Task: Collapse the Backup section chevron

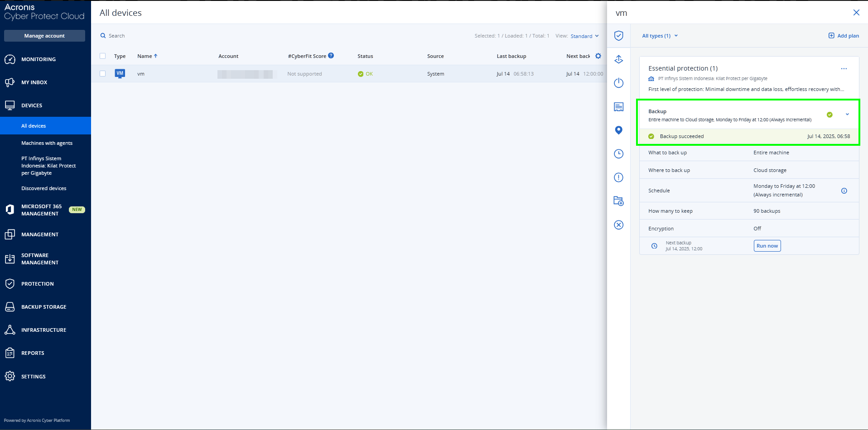Action: coord(847,115)
